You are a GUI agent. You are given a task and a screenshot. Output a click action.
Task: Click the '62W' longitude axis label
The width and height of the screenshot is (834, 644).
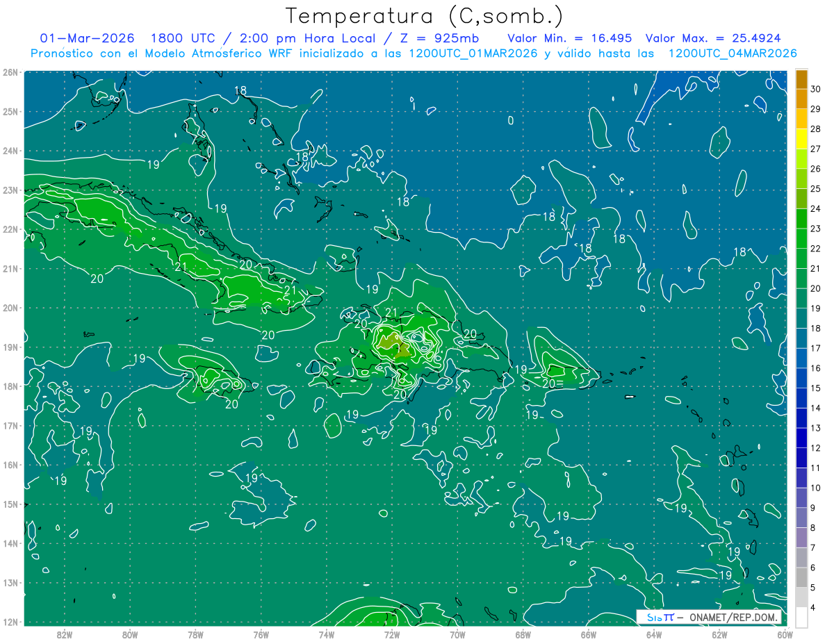[x=719, y=634]
